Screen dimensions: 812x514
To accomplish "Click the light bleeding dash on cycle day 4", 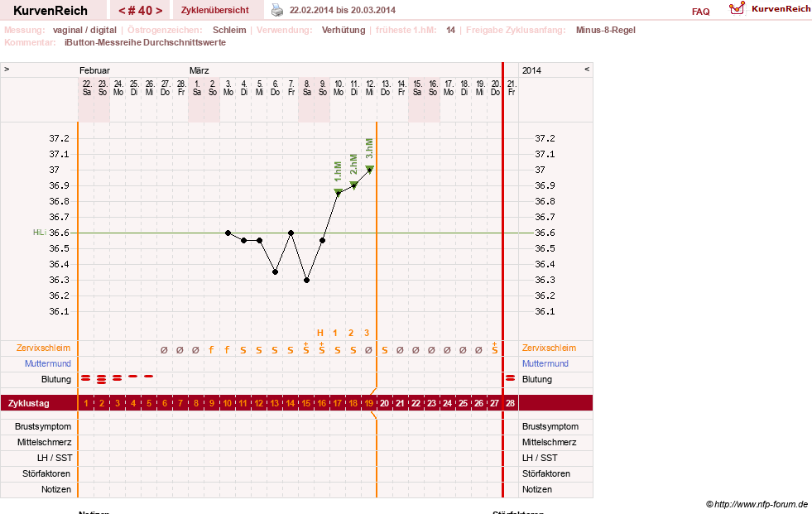I will click(x=133, y=377).
